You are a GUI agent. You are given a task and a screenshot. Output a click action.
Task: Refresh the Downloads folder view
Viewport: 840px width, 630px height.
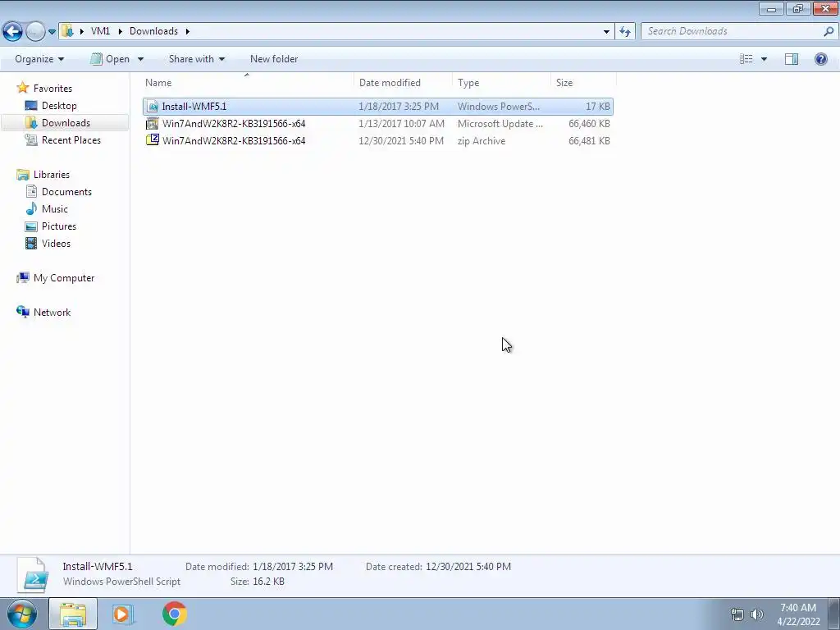(x=625, y=32)
